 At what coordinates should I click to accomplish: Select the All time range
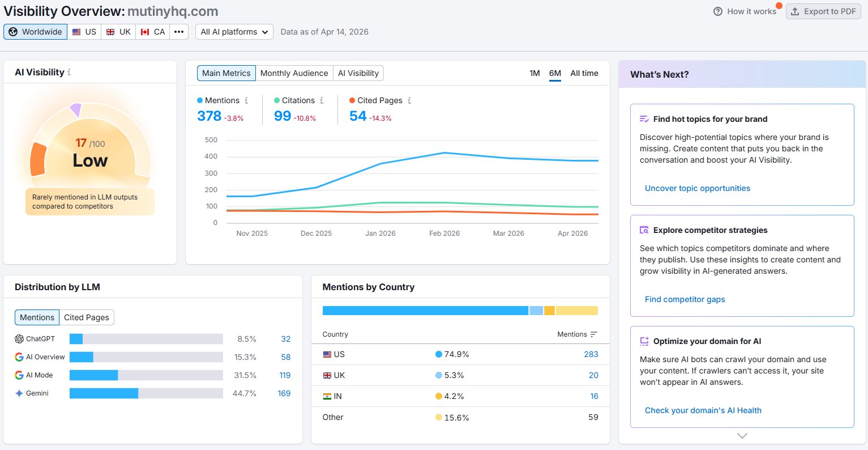coord(584,73)
